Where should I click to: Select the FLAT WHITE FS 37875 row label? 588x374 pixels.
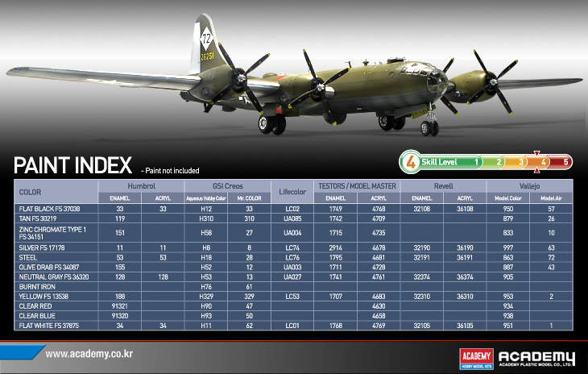click(49, 326)
